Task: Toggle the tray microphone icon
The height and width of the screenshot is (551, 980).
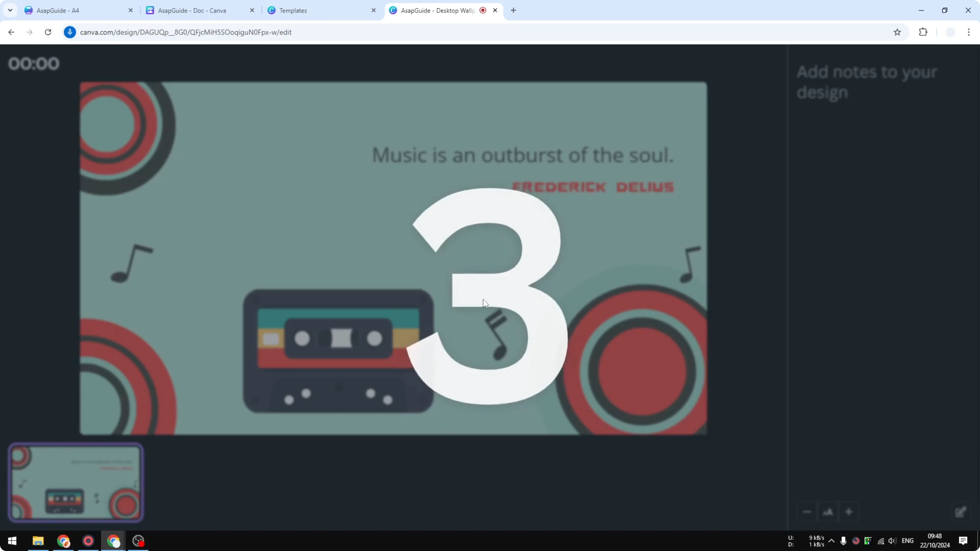Action: pos(843,541)
